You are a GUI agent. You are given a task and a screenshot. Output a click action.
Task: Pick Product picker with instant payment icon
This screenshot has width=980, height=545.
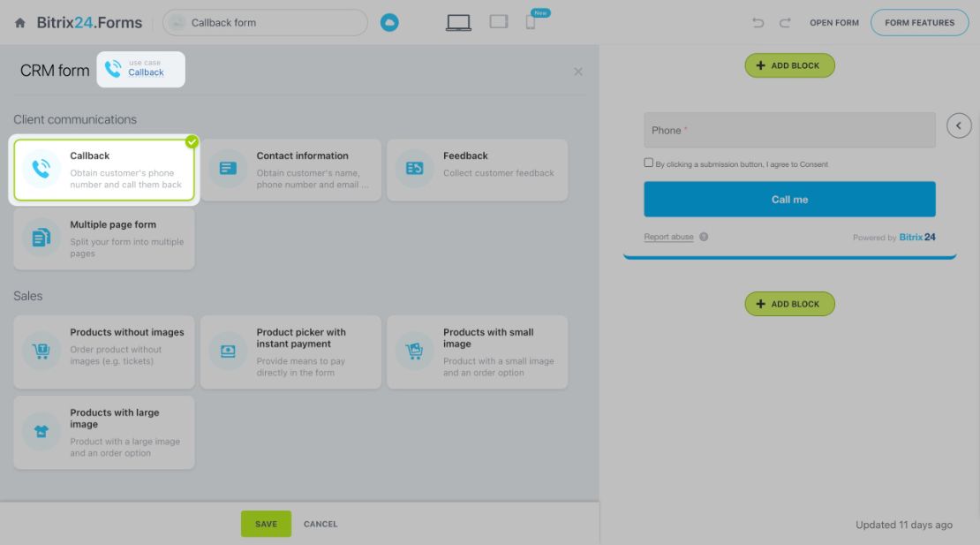click(228, 351)
